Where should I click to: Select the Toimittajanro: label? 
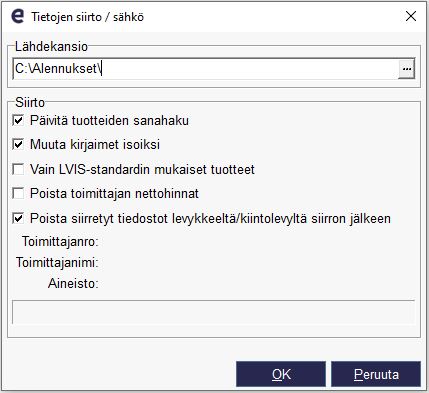(x=60, y=241)
